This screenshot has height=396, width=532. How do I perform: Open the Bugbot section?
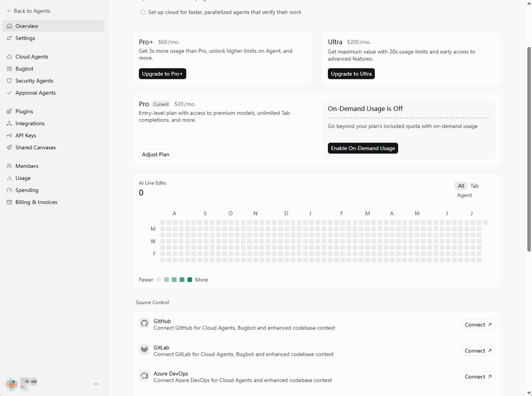[53, 69]
